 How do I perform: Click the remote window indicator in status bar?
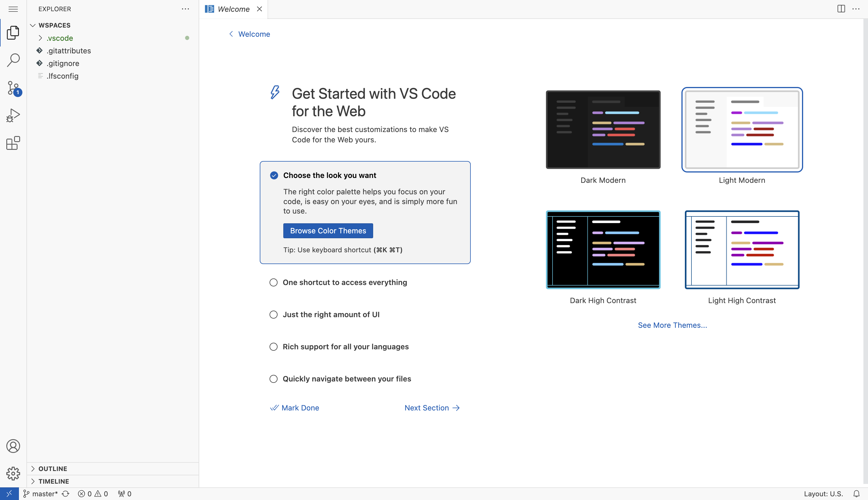pos(9,493)
